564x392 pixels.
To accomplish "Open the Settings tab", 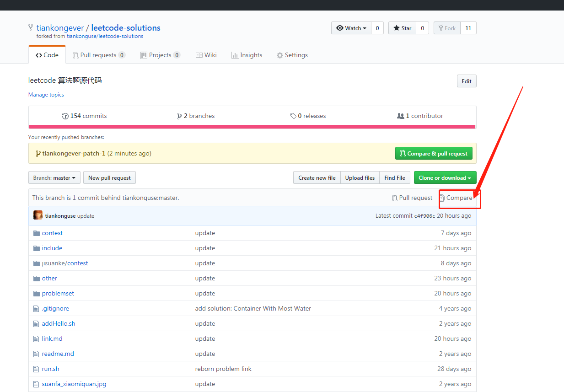I will click(292, 55).
